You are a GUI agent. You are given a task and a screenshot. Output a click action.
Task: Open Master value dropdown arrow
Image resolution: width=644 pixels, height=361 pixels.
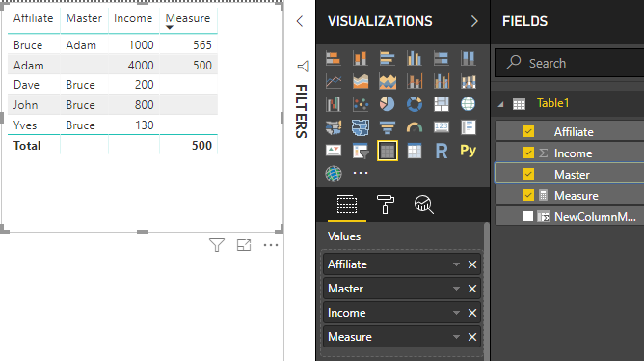[x=456, y=289]
